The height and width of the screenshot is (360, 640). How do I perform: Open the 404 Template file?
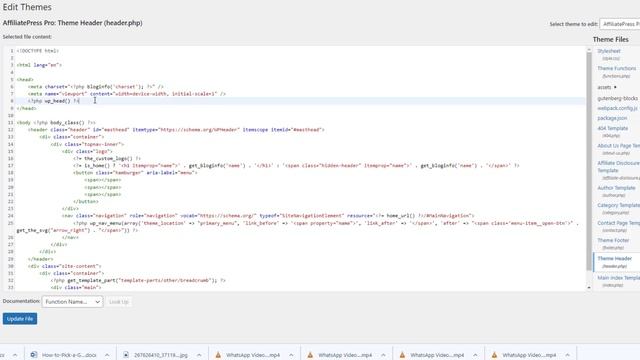pyautogui.click(x=613, y=128)
